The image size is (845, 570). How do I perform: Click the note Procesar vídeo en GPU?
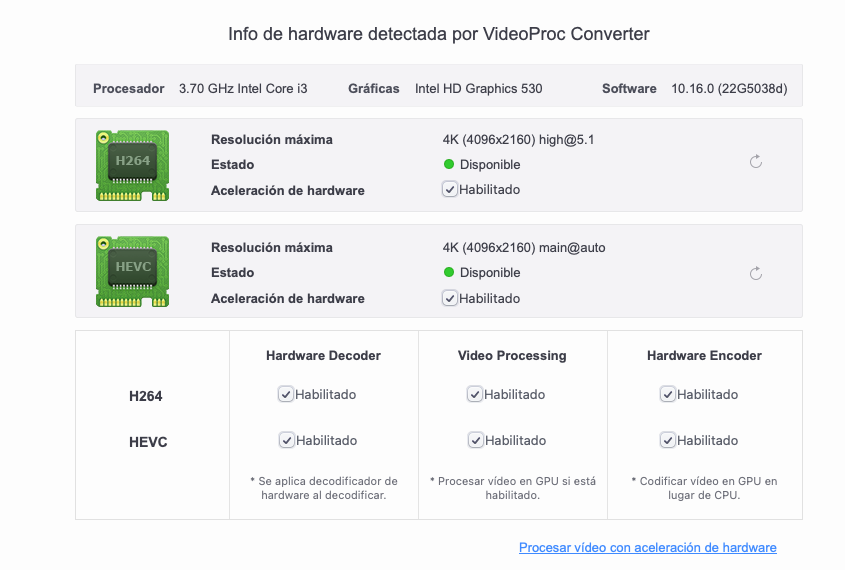(512, 488)
